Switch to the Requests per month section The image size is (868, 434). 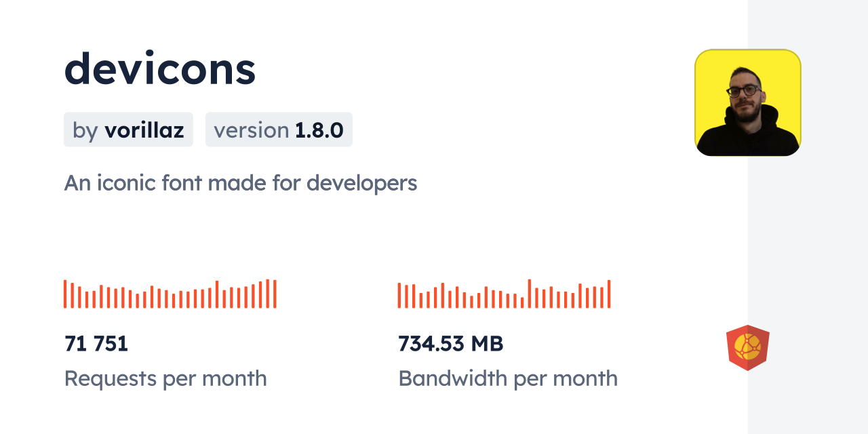coord(165,378)
